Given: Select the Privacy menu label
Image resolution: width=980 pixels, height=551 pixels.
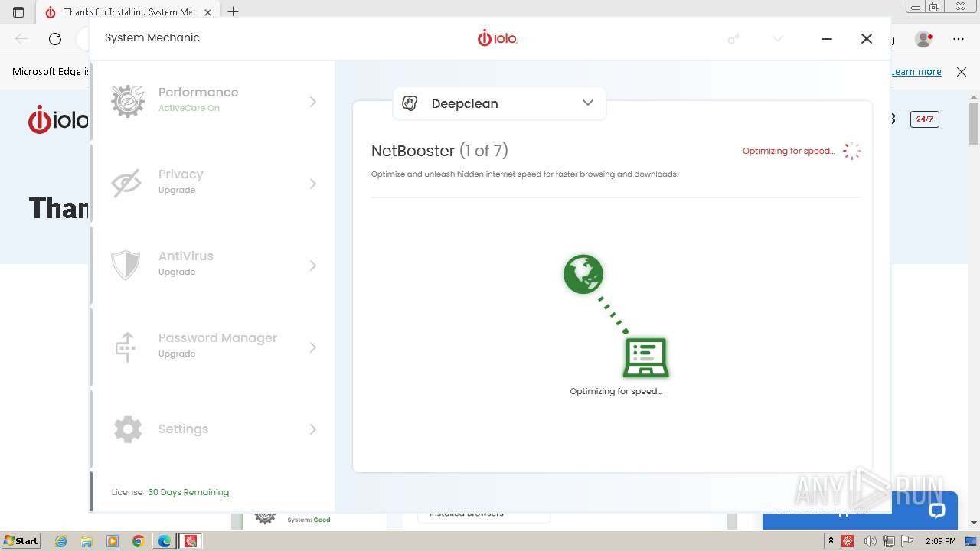Looking at the screenshot, I should click(x=181, y=174).
